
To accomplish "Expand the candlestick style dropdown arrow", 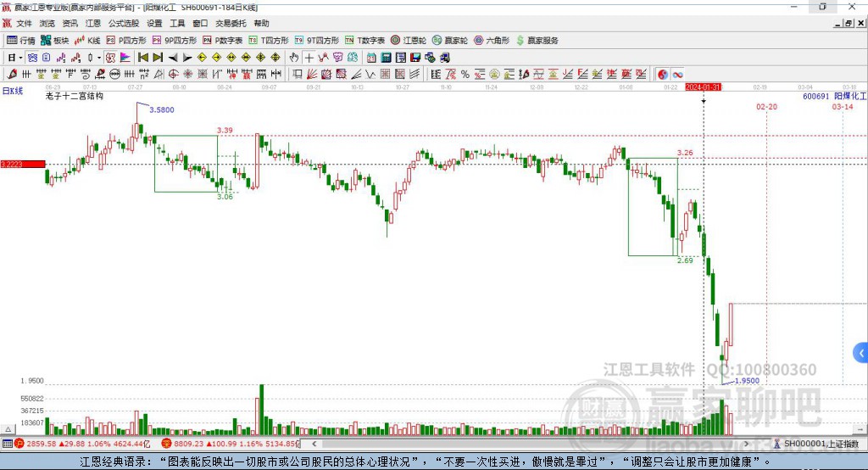I will (x=99, y=58).
